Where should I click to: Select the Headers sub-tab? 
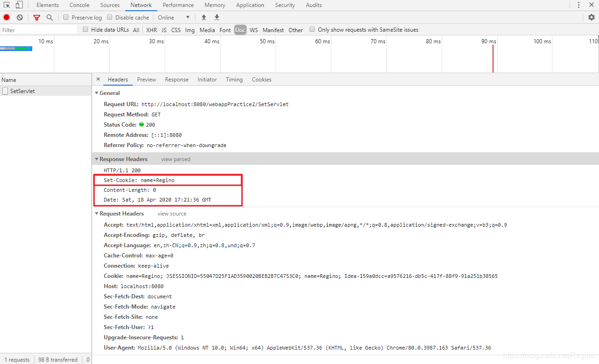point(118,80)
